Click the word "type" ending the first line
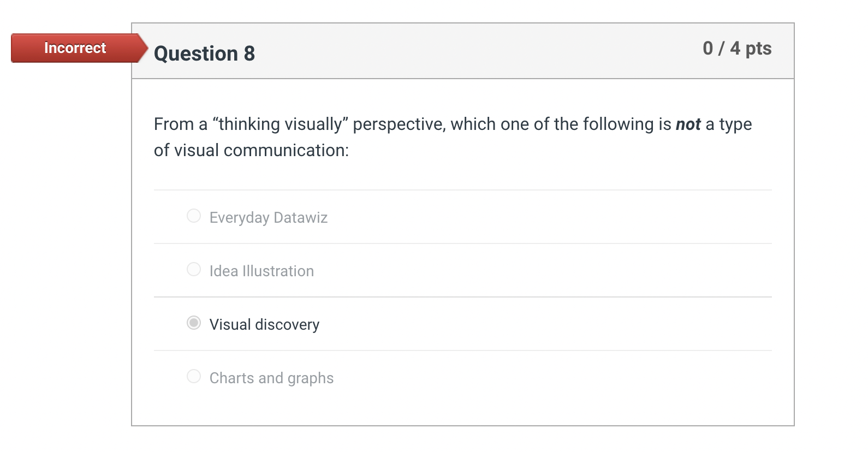Screen dimensions: 868x452 coord(735,124)
